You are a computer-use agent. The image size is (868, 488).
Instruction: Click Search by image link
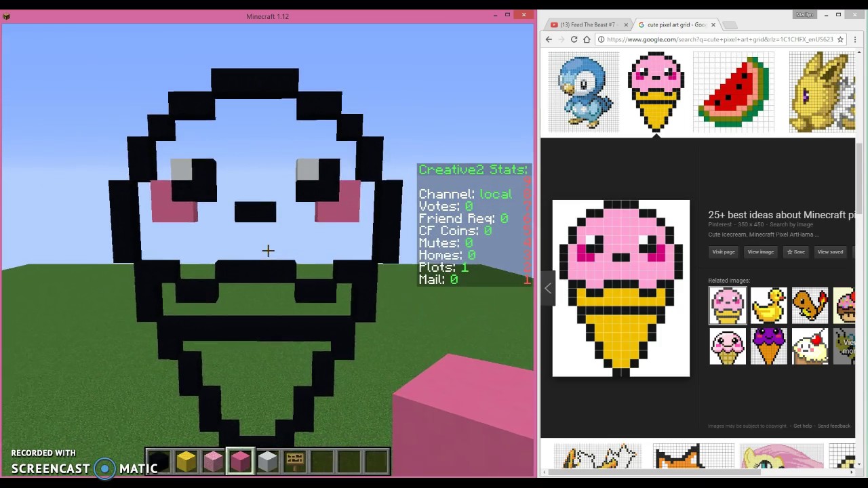[791, 224]
